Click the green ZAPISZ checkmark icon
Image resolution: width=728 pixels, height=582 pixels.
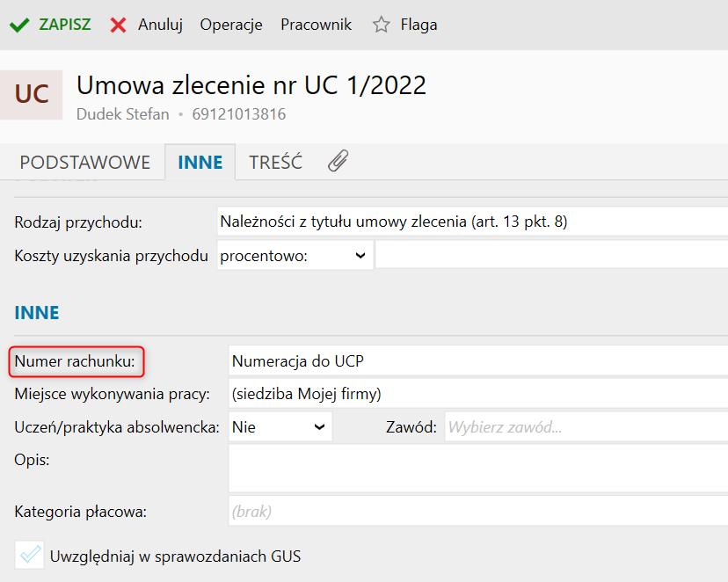19,25
